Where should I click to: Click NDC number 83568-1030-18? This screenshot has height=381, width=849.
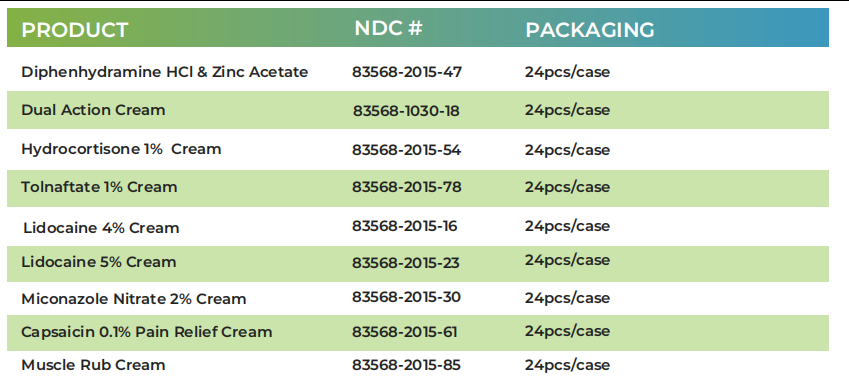(406, 111)
